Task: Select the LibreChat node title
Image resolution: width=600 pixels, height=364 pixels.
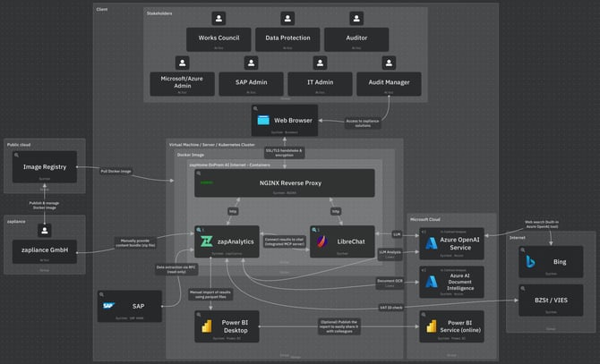Action: [351, 241]
